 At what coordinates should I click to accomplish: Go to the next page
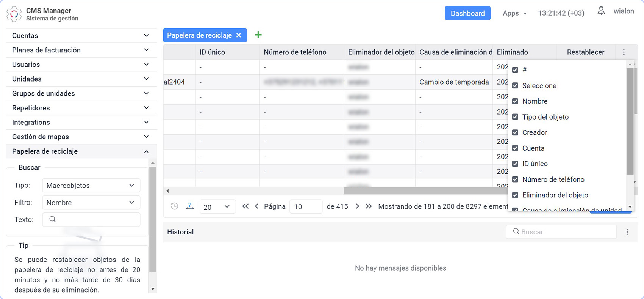[x=357, y=206]
